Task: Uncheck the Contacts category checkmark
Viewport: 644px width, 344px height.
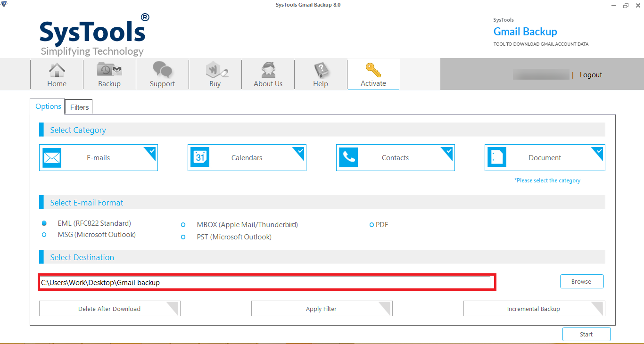Action: coord(448,152)
